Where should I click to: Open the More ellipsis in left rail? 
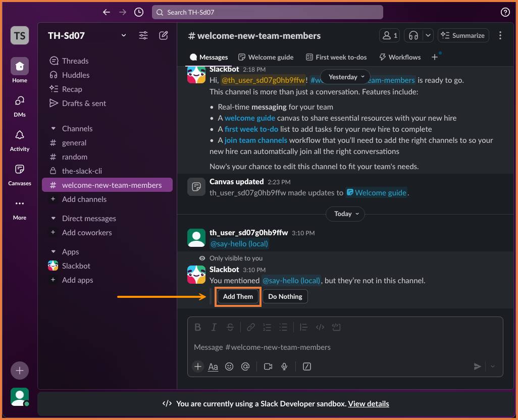[x=20, y=209]
